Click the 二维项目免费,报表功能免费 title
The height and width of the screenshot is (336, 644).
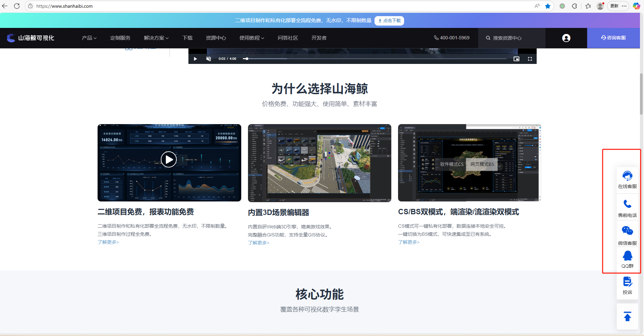(146, 212)
